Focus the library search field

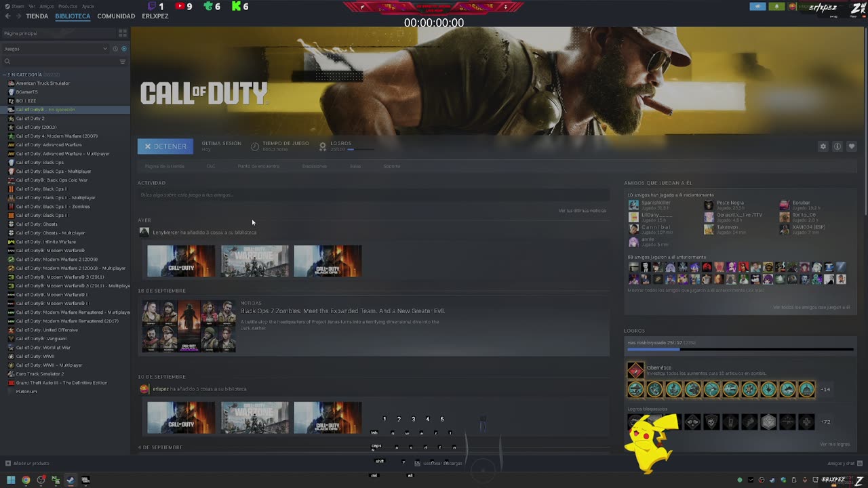coord(60,62)
